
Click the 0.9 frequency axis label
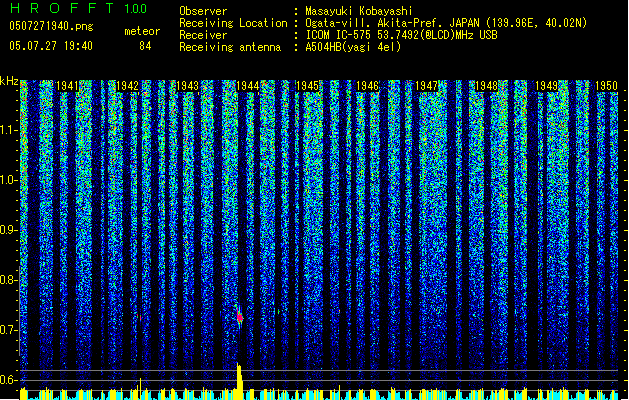click(9, 230)
